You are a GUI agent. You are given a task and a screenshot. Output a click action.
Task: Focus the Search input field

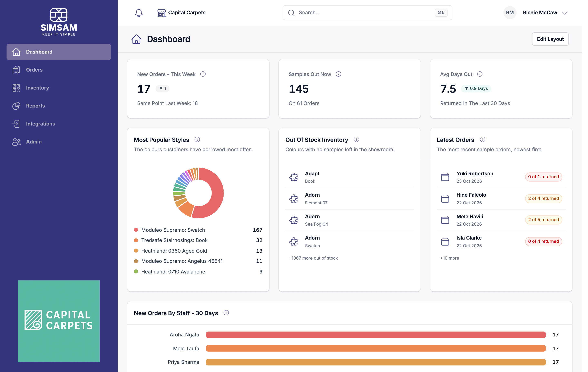367,13
